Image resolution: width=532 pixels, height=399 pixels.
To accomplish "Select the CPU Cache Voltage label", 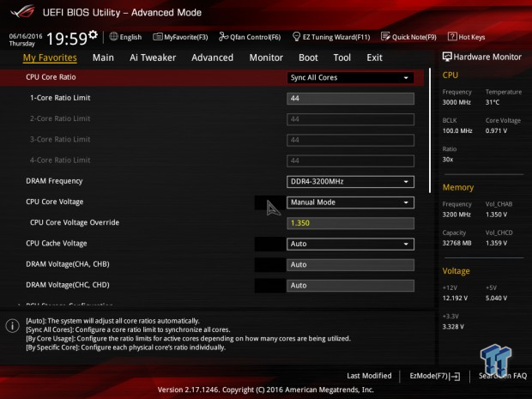I will pos(57,244).
